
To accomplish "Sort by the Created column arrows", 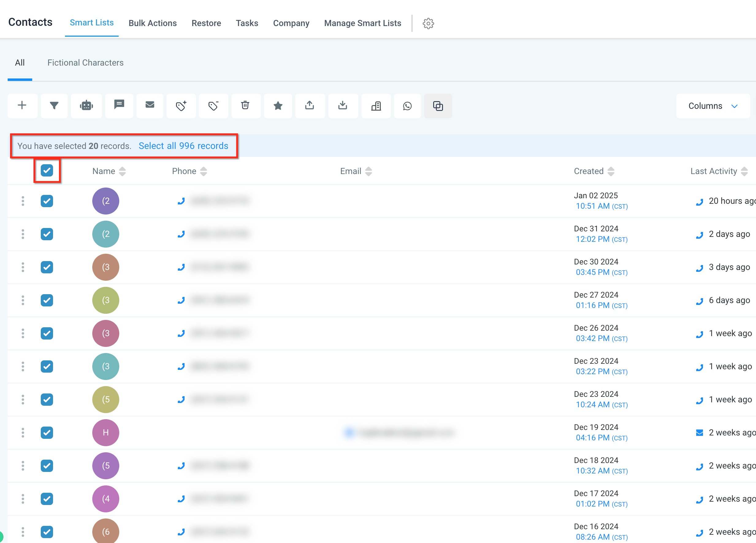I will [x=611, y=171].
